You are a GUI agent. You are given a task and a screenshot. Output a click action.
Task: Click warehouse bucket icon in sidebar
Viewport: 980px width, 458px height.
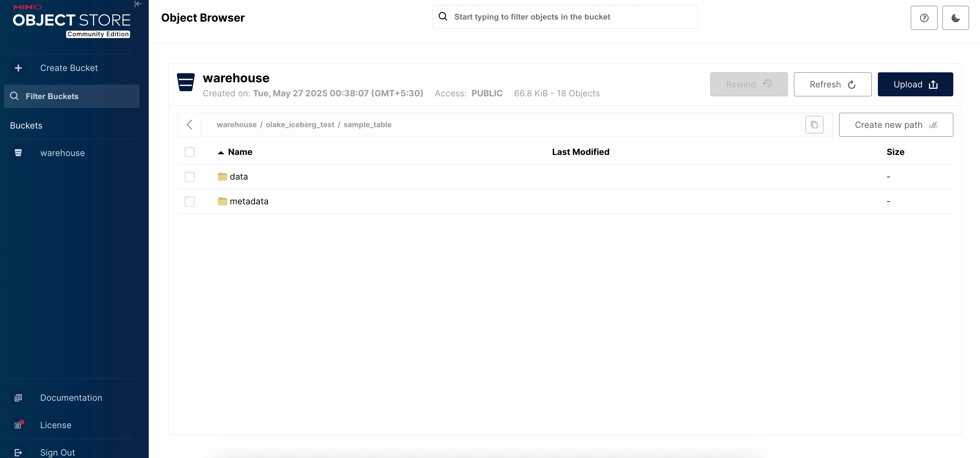click(18, 153)
